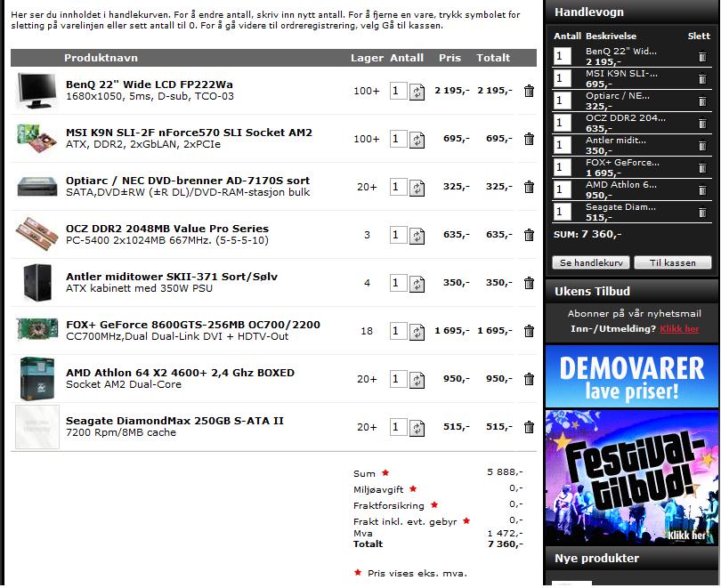
Task: Click quantity field for Seagate DiamondMax row
Action: click(398, 427)
